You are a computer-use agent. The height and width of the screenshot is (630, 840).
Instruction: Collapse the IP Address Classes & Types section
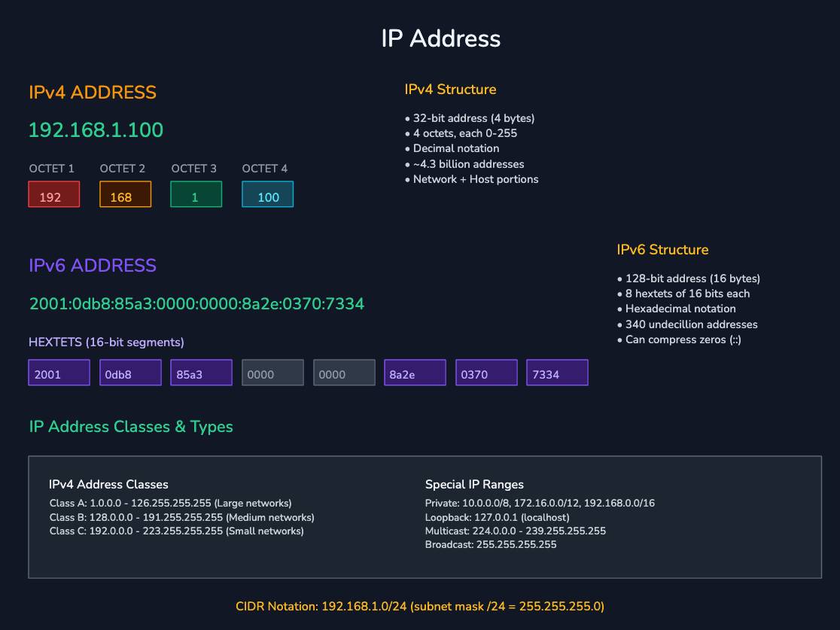coord(130,426)
